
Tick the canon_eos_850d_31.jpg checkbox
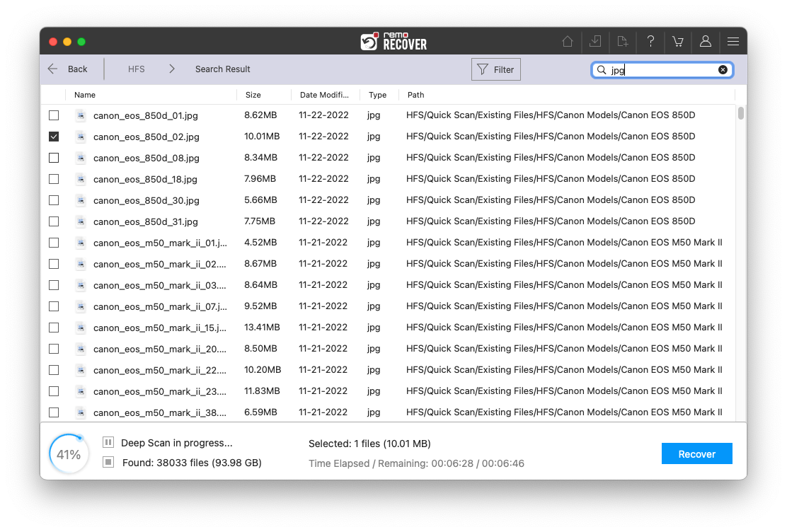pyautogui.click(x=54, y=221)
